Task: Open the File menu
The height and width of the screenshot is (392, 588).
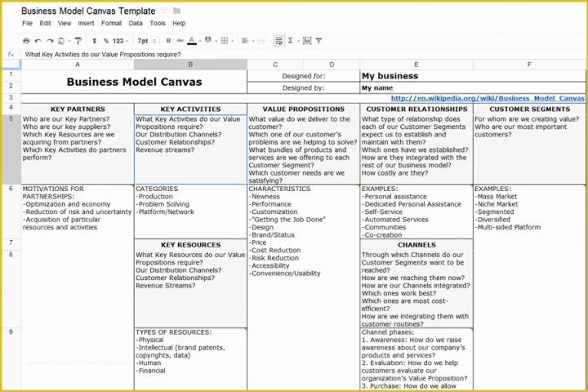Action: [x=28, y=23]
